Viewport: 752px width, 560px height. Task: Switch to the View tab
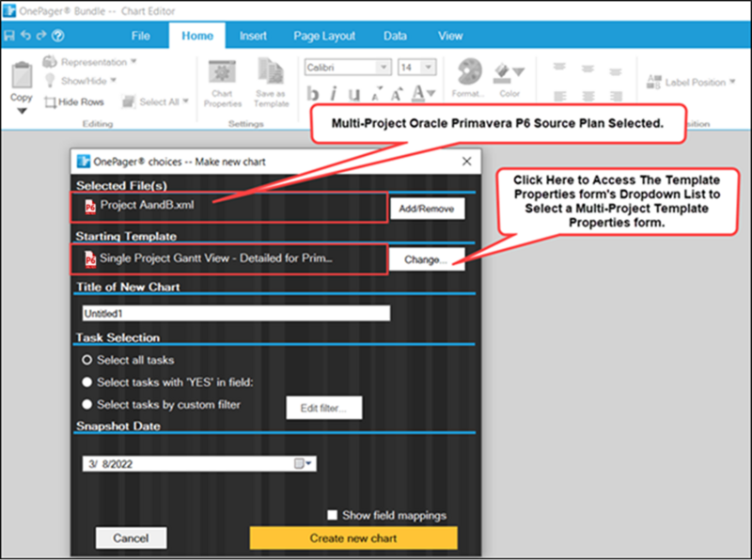pos(450,36)
